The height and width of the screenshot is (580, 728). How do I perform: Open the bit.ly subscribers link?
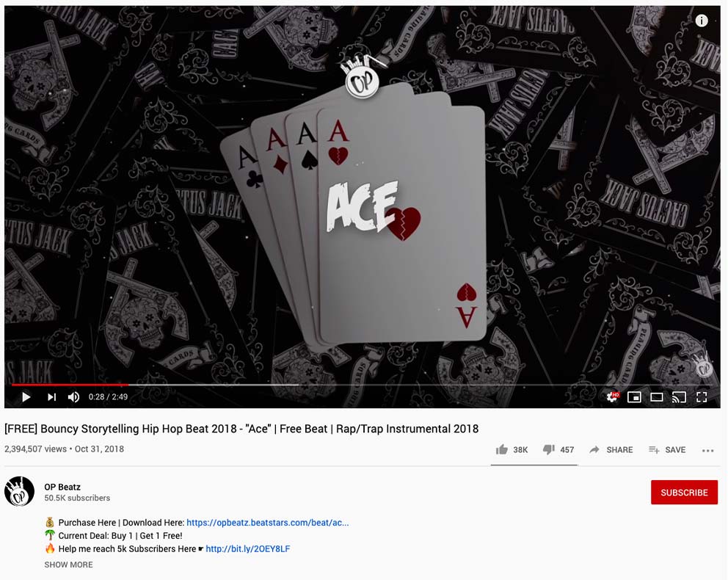(248, 549)
